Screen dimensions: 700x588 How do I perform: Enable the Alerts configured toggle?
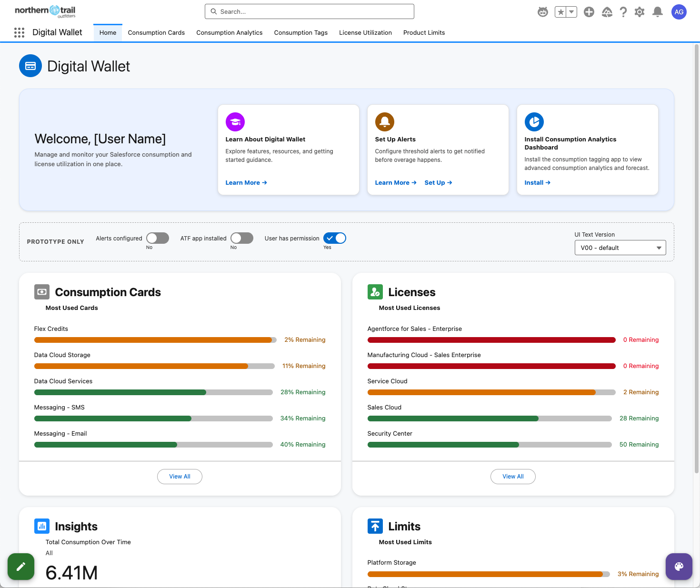(x=158, y=238)
